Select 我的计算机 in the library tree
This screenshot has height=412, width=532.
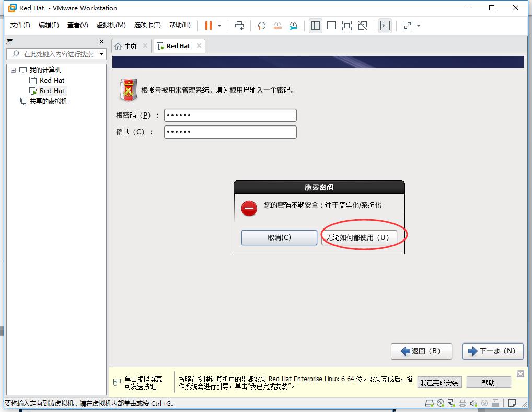tap(45, 70)
